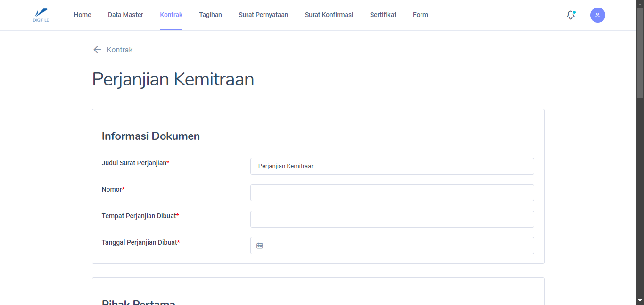Go to the Home menu
This screenshot has height=305, width=644.
click(x=83, y=15)
